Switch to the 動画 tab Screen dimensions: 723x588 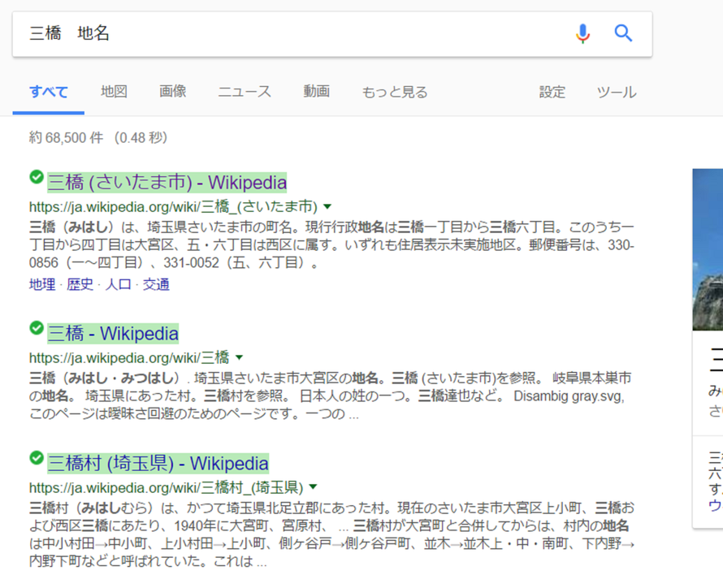(316, 91)
